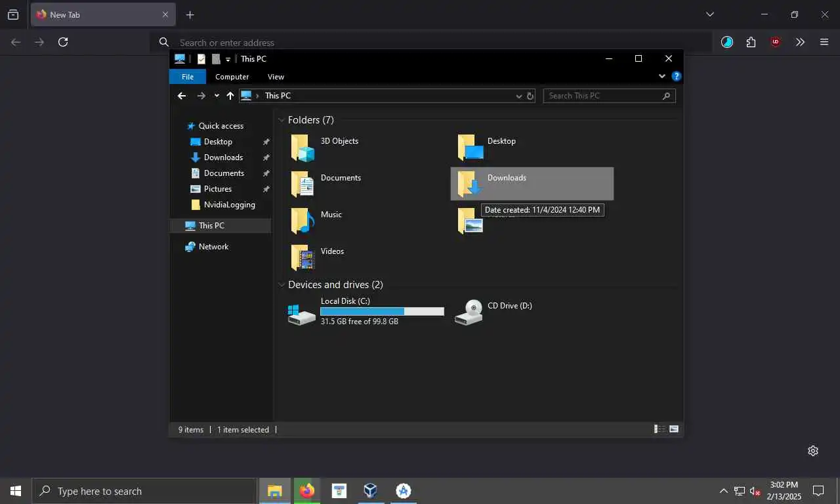Screen dimensions: 840x504
Task: Click breadcrumb arrow before This PC
Action: [x=258, y=96]
